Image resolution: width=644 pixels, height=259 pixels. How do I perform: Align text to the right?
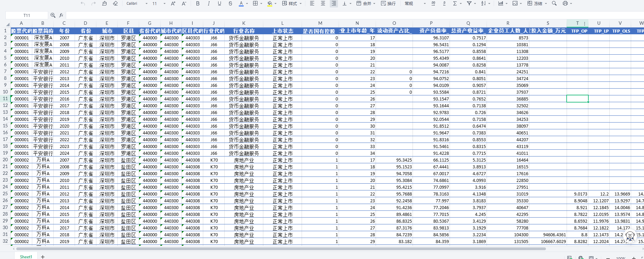(x=334, y=3)
